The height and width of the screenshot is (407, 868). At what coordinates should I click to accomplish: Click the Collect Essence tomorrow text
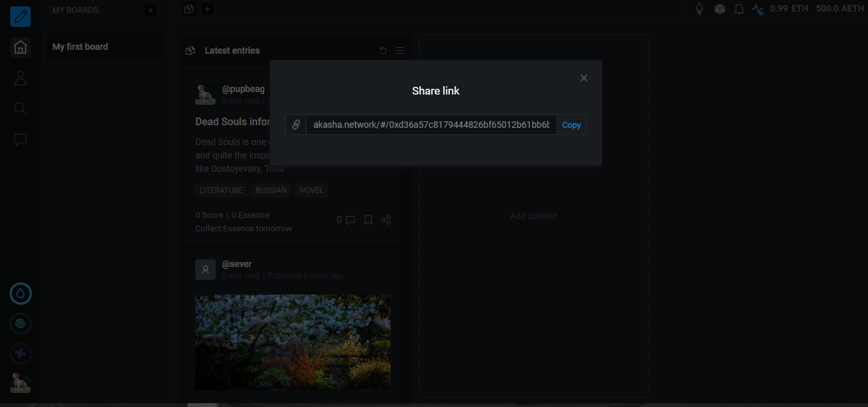point(244,229)
